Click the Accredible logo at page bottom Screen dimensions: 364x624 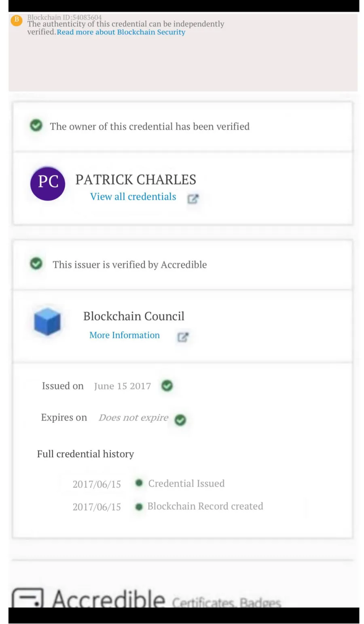point(89,598)
